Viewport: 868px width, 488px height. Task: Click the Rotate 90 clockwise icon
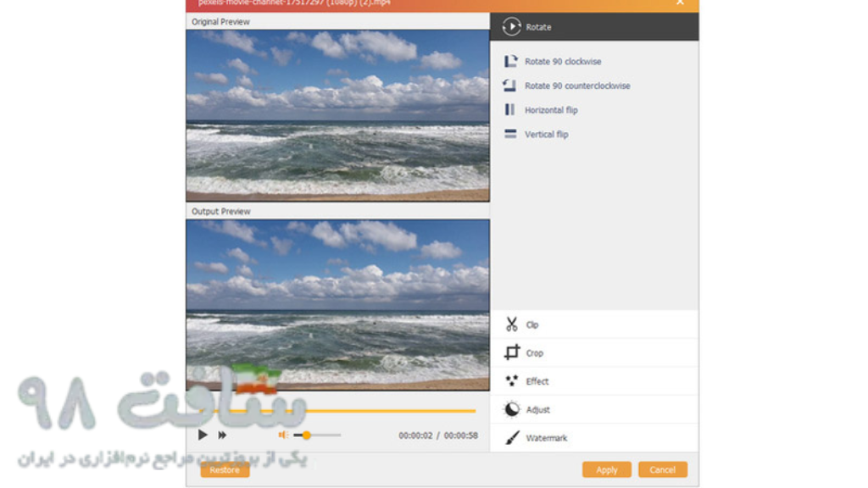pyautogui.click(x=510, y=61)
